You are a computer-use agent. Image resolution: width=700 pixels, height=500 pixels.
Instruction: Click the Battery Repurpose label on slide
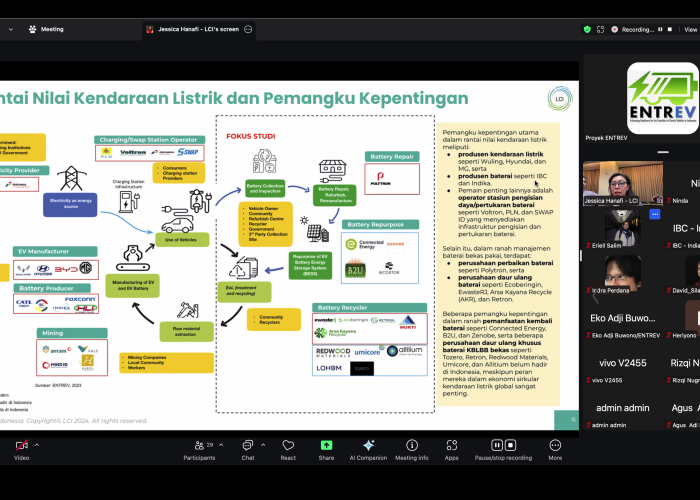[380, 225]
